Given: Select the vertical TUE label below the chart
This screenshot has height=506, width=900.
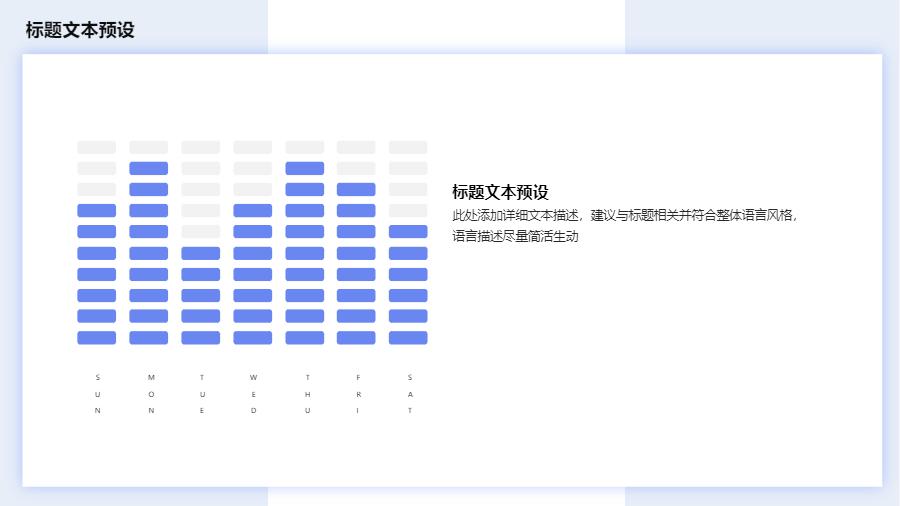Looking at the screenshot, I should 202,394.
